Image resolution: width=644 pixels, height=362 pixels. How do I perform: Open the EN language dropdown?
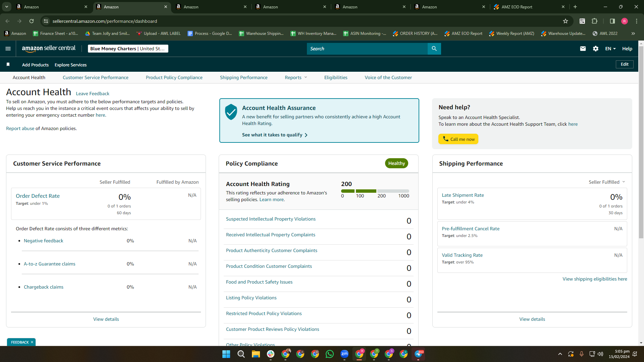coord(610,49)
